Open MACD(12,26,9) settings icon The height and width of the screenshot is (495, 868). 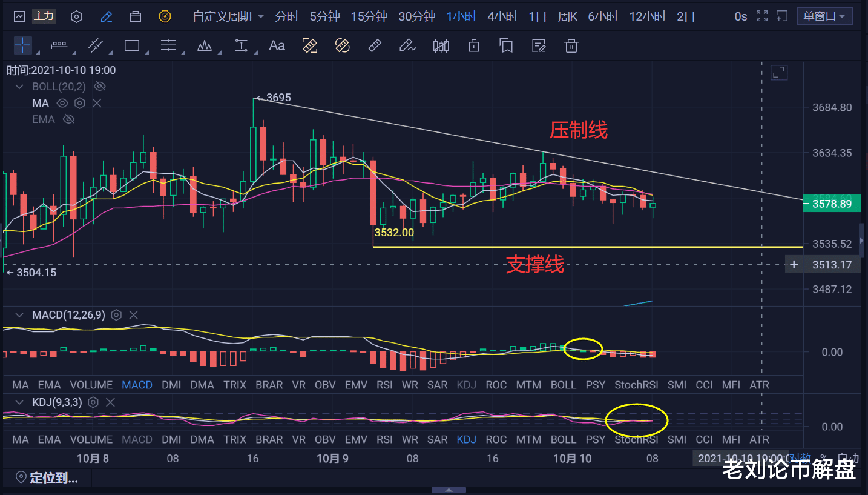(x=117, y=315)
